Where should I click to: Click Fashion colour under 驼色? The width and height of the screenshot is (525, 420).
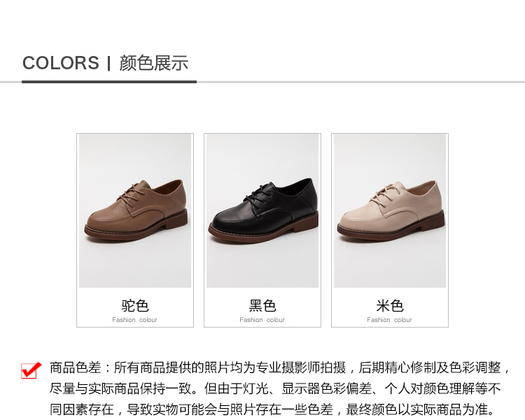[134, 320]
